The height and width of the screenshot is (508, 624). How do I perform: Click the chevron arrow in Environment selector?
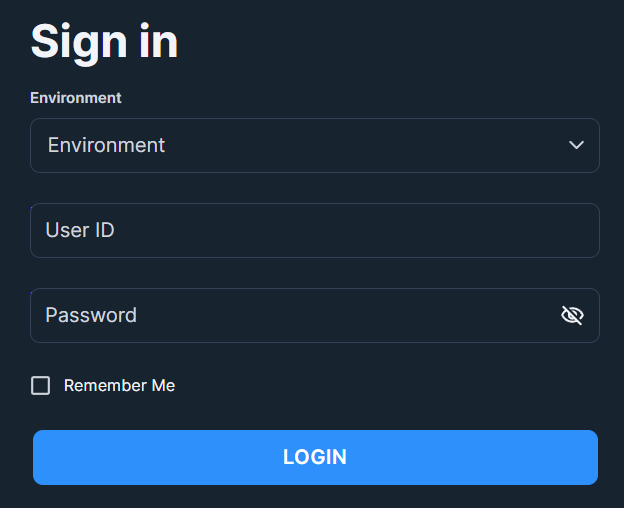[x=576, y=145]
